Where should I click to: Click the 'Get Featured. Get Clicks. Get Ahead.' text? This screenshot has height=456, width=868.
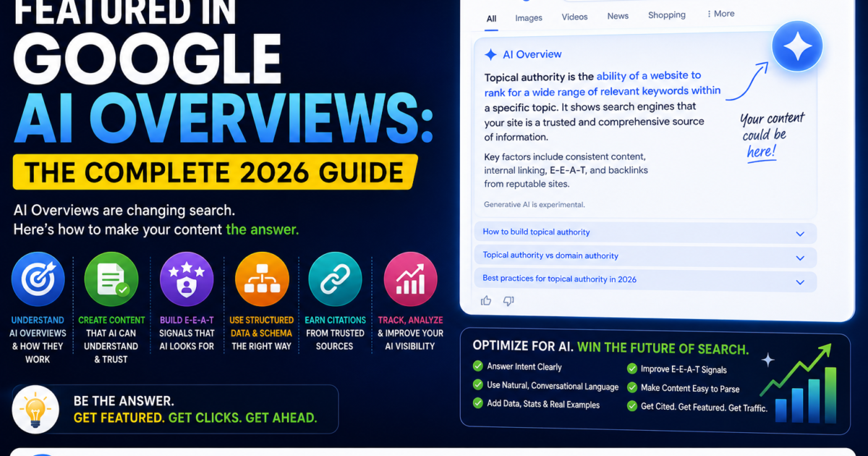(195, 418)
